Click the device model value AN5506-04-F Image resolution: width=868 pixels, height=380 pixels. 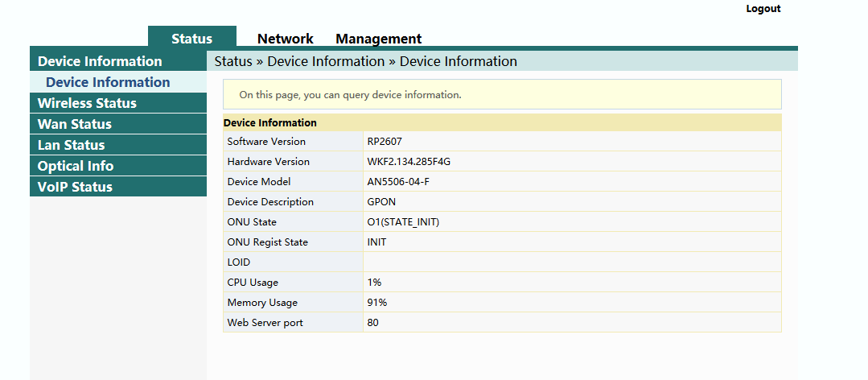click(398, 182)
